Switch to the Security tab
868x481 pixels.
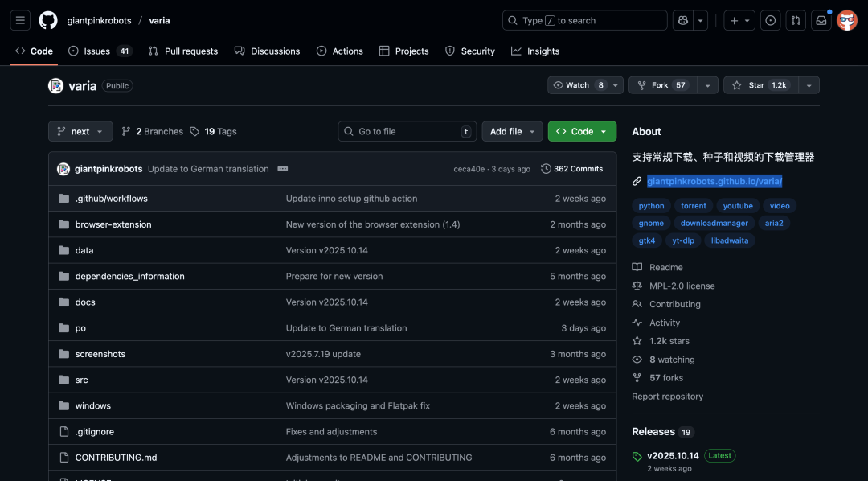[470, 51]
